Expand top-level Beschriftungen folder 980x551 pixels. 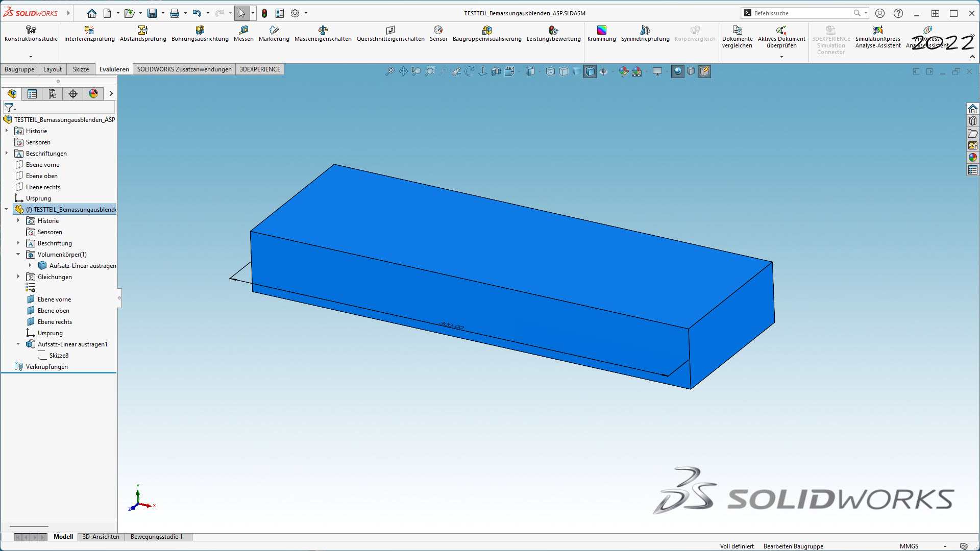(7, 154)
